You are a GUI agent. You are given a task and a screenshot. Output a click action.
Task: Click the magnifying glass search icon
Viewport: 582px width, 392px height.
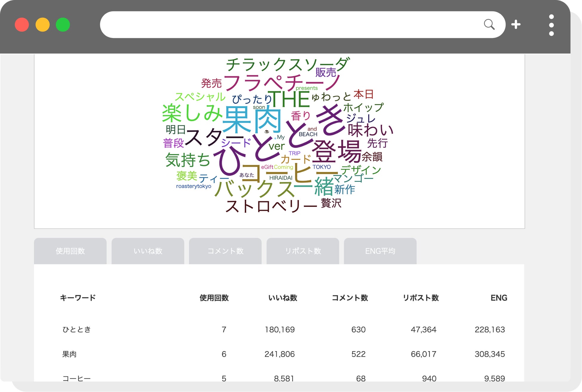click(489, 24)
